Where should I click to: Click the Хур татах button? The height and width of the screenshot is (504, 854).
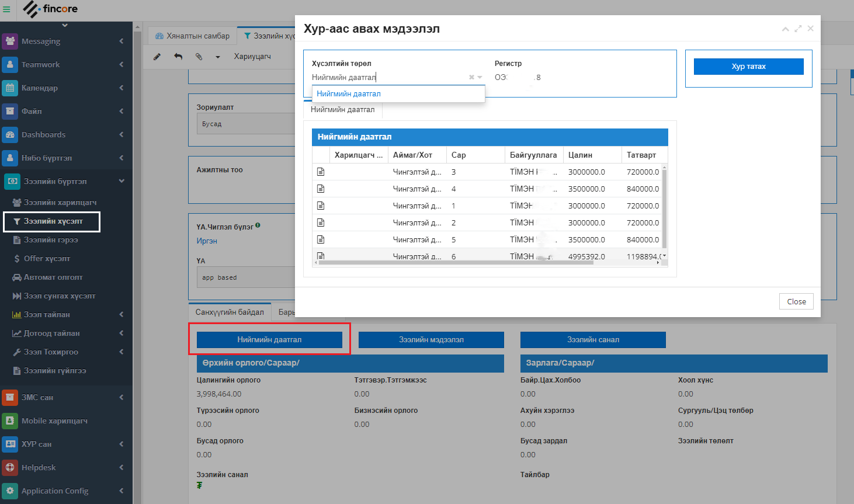(x=748, y=67)
